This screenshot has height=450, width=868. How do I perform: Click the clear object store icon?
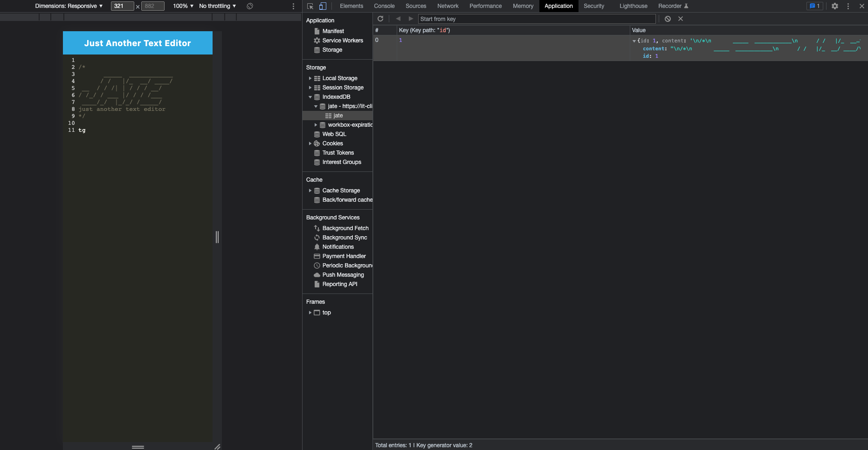tap(668, 19)
